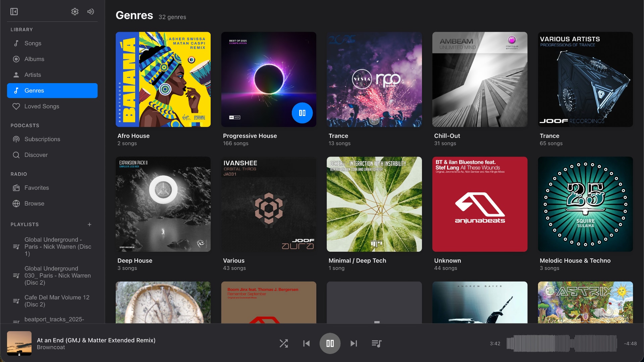Image resolution: width=644 pixels, height=362 pixels.
Task: Click the Discover magnifier icon
Action: (16, 155)
